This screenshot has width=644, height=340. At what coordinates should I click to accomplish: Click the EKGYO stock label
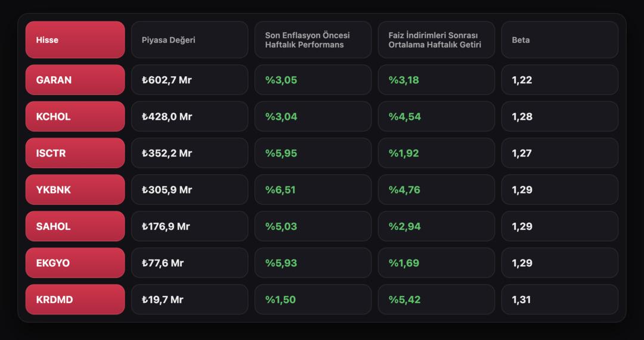coord(75,263)
